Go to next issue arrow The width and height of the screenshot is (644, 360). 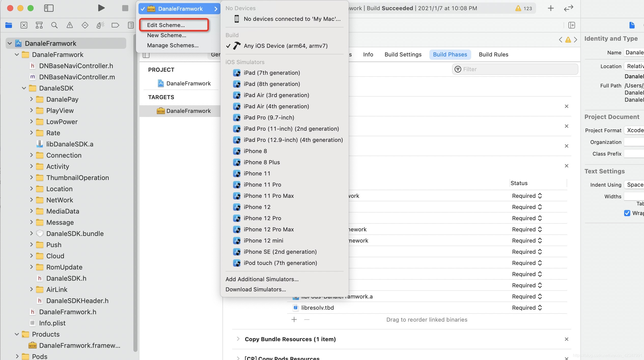(575, 40)
